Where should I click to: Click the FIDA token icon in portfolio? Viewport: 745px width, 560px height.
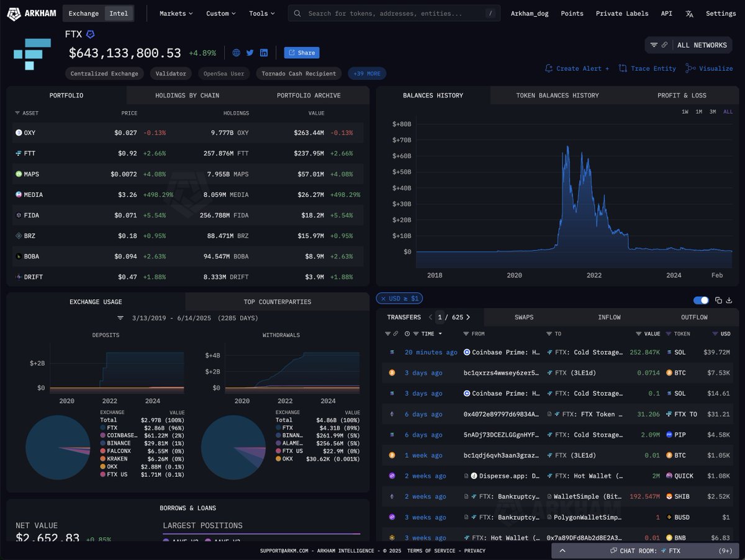click(x=19, y=215)
